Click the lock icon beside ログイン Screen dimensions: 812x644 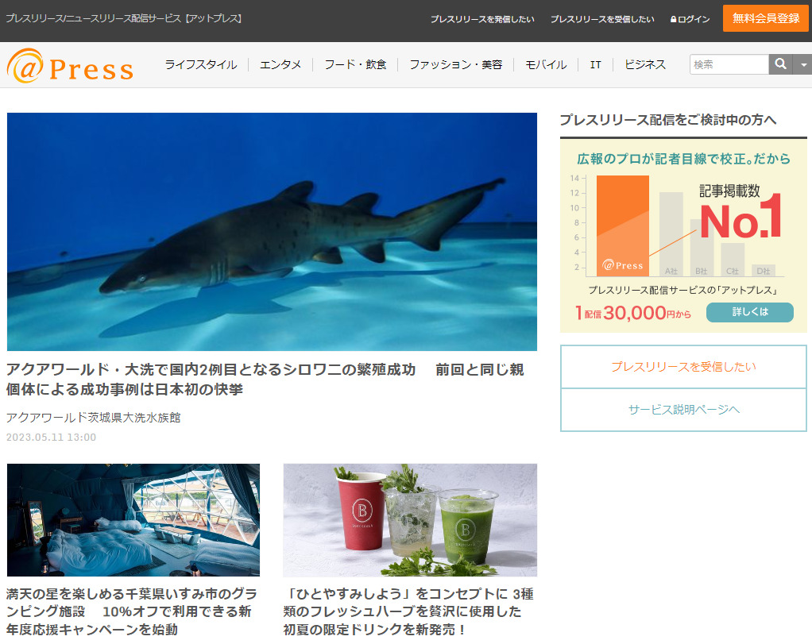coord(673,19)
